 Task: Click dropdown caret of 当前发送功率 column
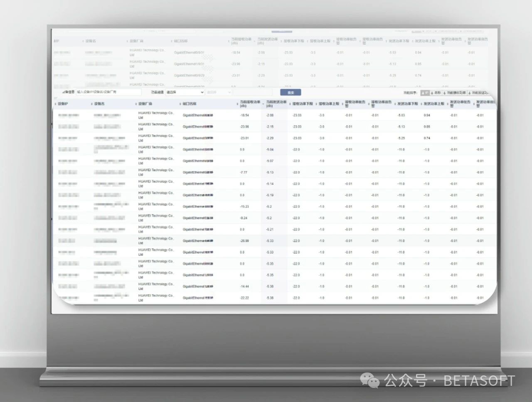tap(263, 104)
